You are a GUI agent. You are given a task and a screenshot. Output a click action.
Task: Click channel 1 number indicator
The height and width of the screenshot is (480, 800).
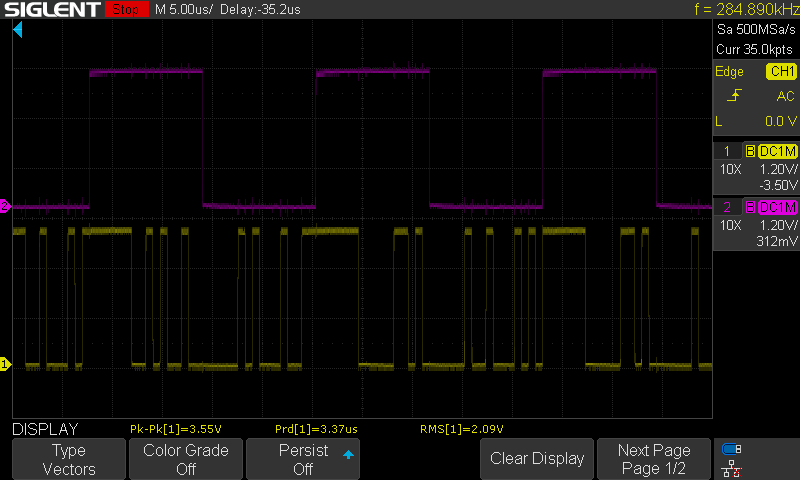pyautogui.click(x=727, y=151)
